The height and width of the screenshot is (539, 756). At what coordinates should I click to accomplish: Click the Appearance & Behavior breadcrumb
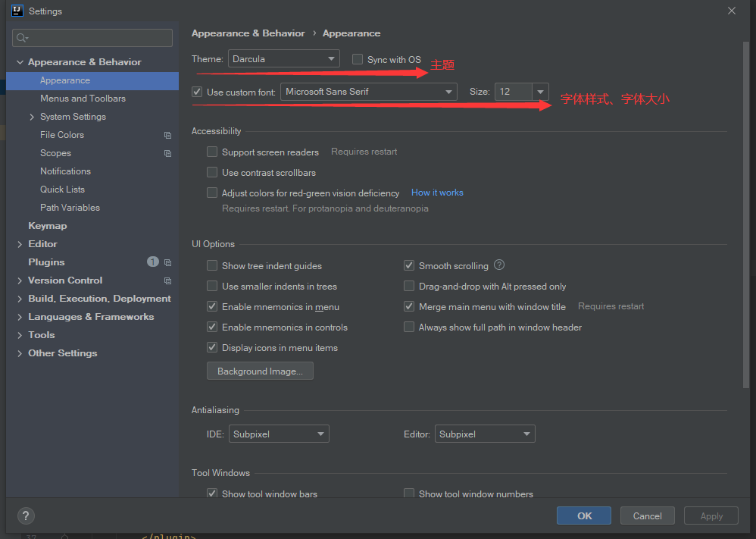(x=248, y=33)
